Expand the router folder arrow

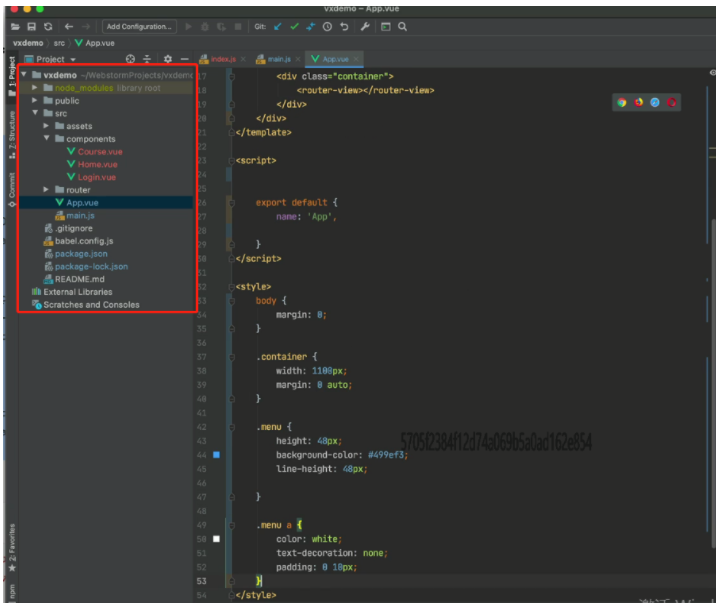point(46,189)
